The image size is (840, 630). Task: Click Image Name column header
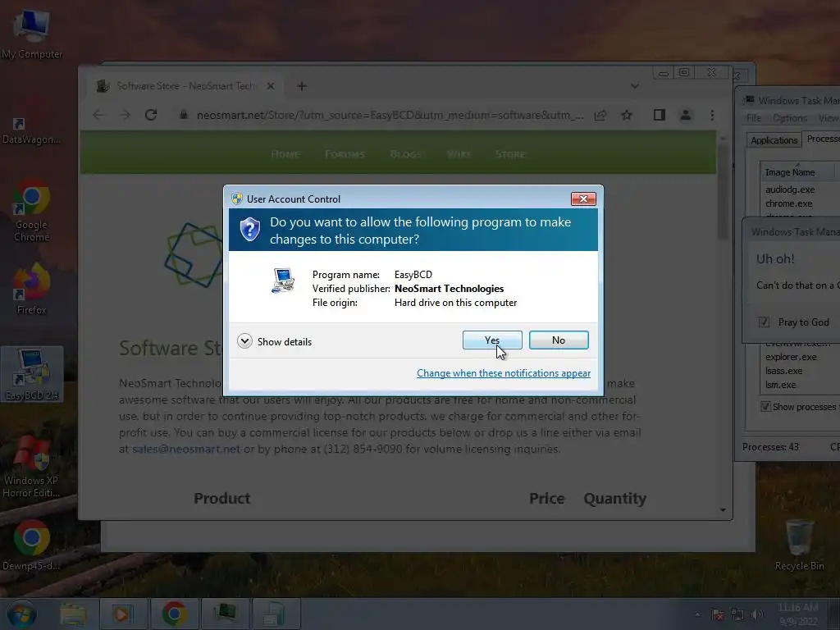click(797, 172)
